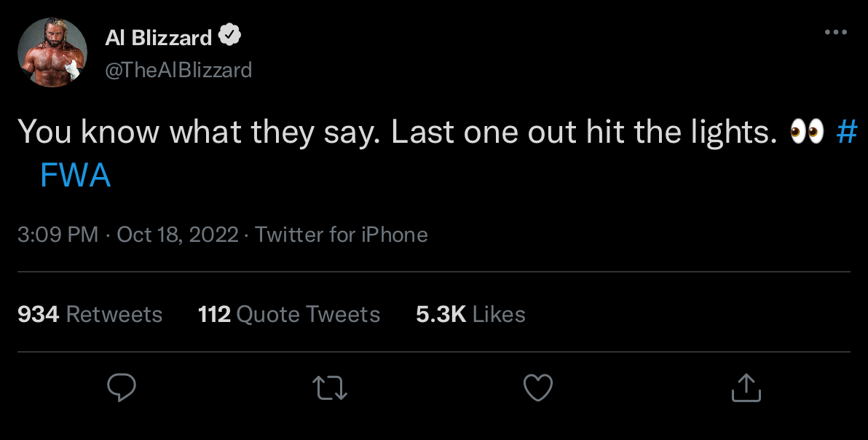Click the blue # hashtag symbol
Screen dimensions: 868x440
coord(846,132)
